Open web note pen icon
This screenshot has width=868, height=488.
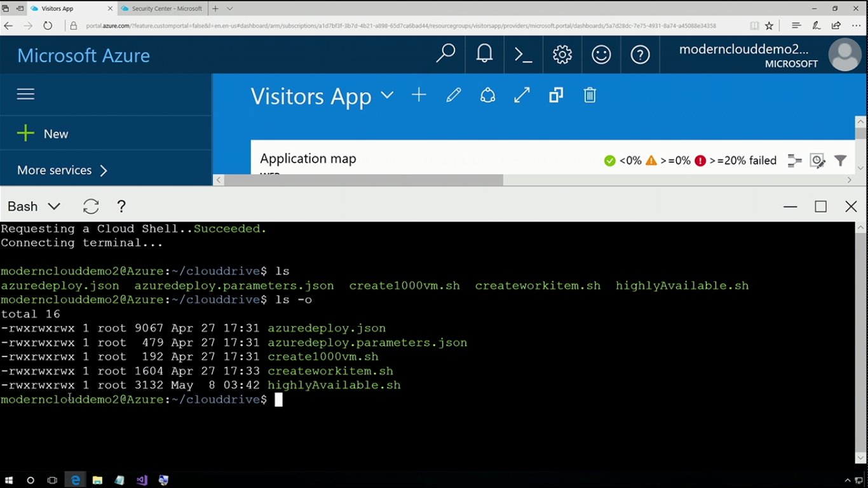[x=816, y=25]
